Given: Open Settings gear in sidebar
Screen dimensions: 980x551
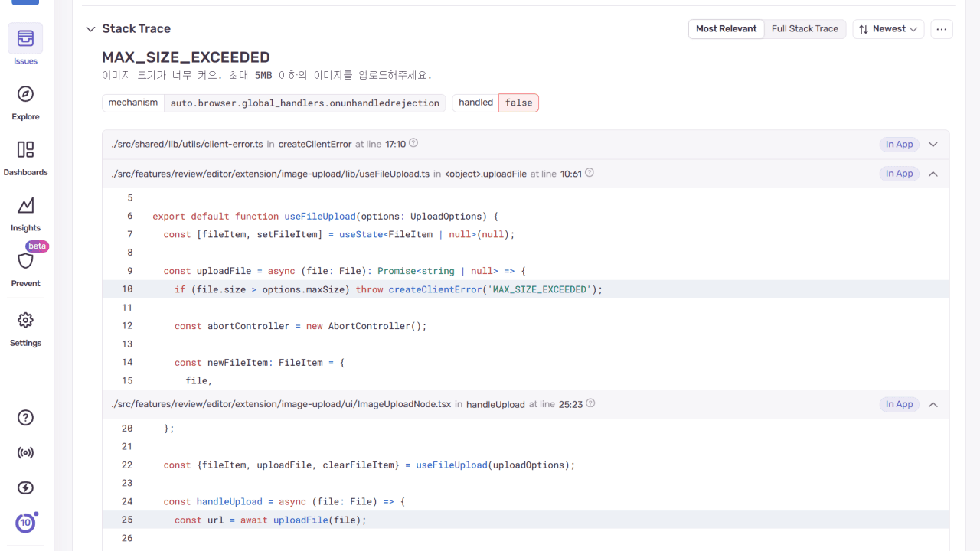Looking at the screenshot, I should 25,321.
